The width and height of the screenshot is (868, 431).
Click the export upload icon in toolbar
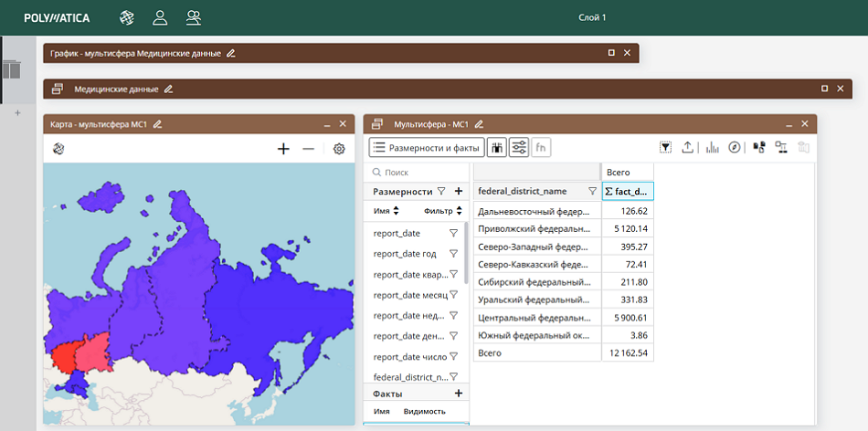coord(688,148)
